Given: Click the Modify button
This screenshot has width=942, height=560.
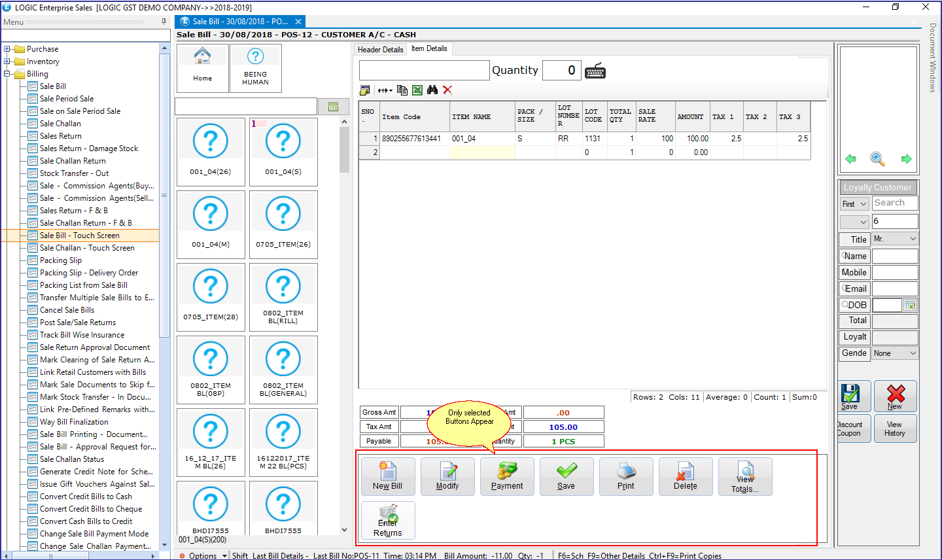Looking at the screenshot, I should [447, 476].
